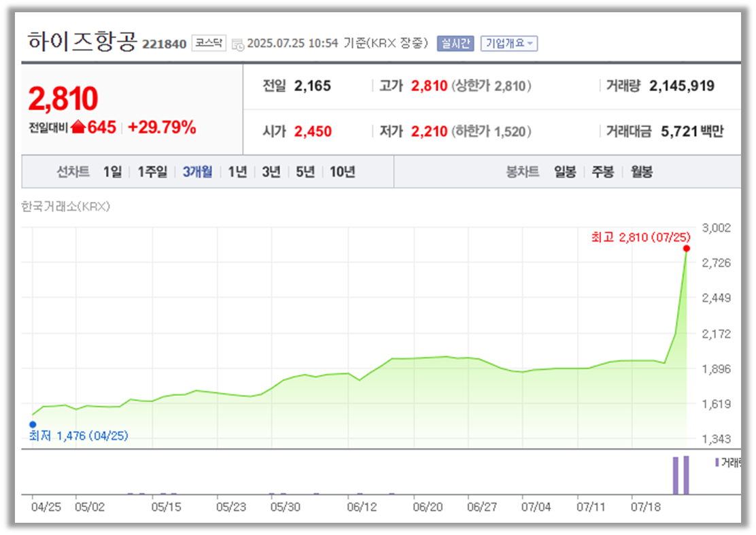The image size is (756, 535).
Task: Click the 시가 value 2,450
Action: click(313, 131)
